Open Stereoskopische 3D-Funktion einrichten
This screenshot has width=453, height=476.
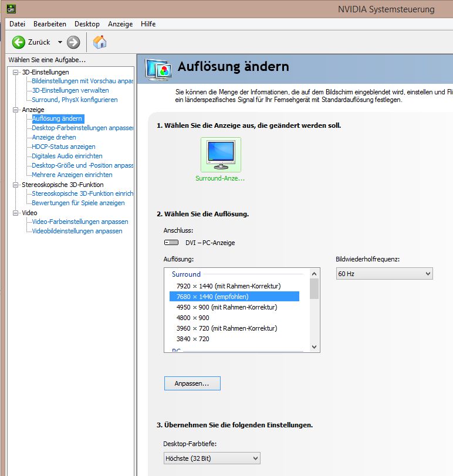(x=82, y=193)
